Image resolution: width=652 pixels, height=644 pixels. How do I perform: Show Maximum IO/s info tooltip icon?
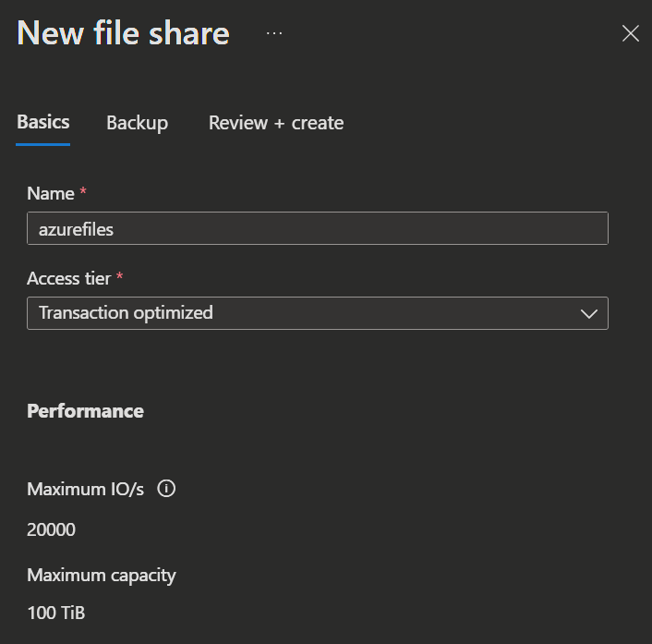click(x=166, y=488)
